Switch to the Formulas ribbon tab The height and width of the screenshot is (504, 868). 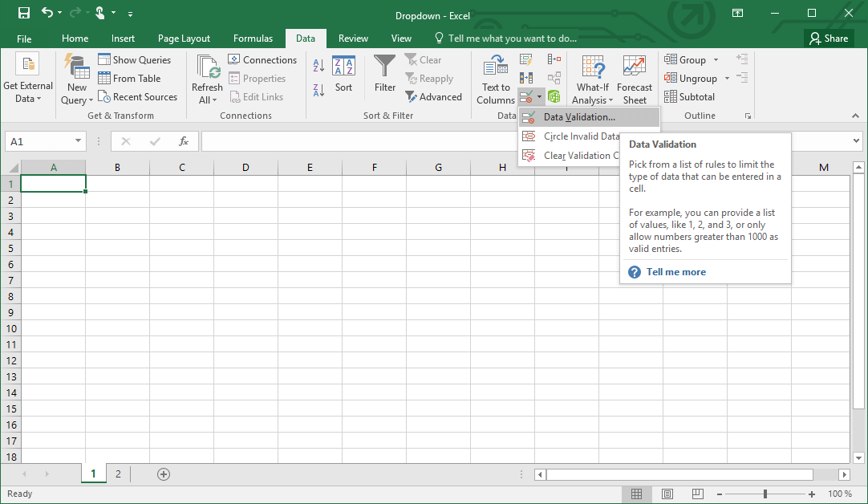(253, 38)
